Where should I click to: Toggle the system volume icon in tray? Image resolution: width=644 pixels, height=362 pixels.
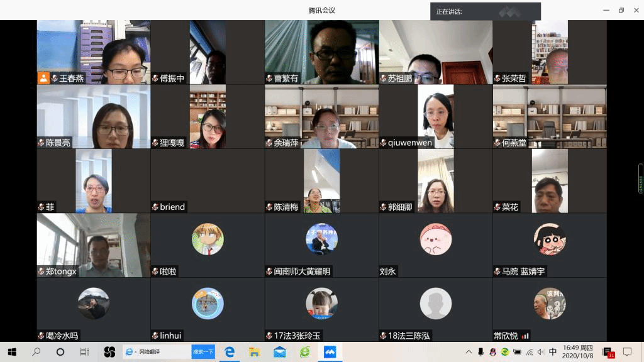coord(541,352)
